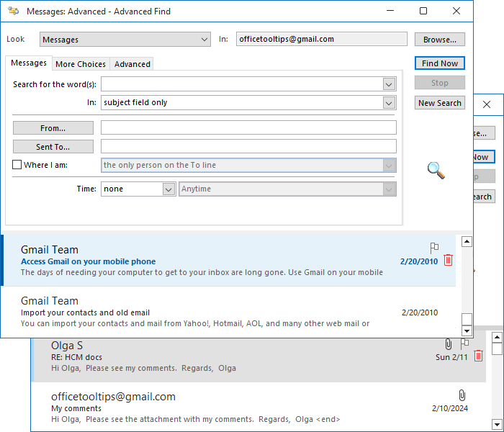Select the My comments message in background window

click(260, 408)
